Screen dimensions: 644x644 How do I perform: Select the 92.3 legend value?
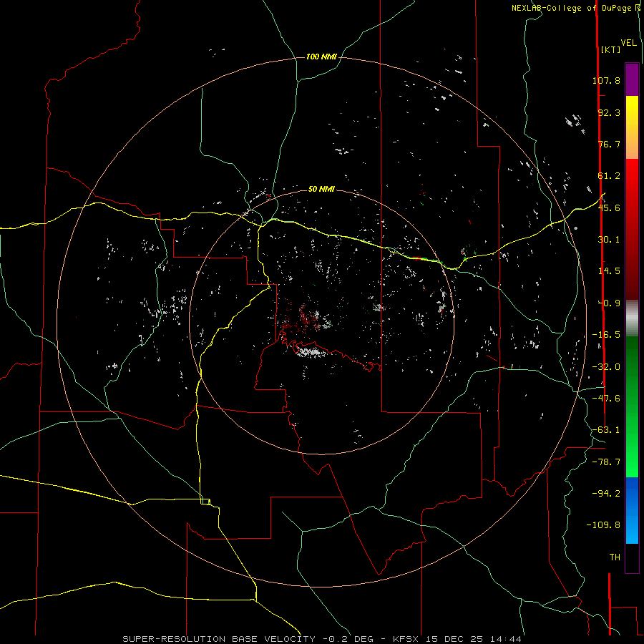coord(609,112)
